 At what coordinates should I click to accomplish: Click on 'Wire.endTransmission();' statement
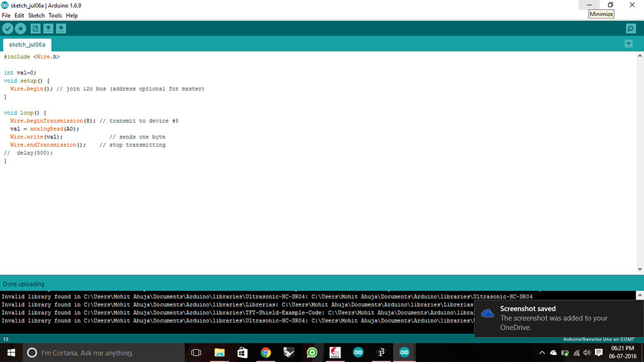(x=48, y=145)
